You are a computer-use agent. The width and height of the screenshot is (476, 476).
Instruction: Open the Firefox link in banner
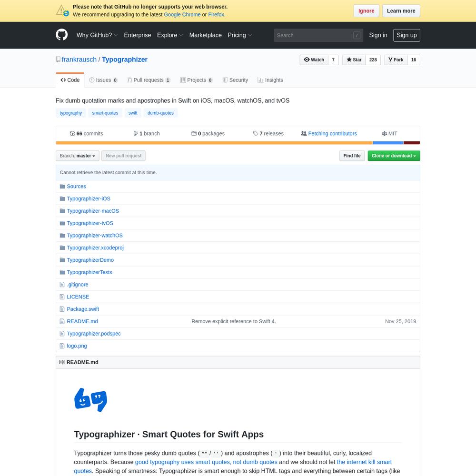coord(216,15)
